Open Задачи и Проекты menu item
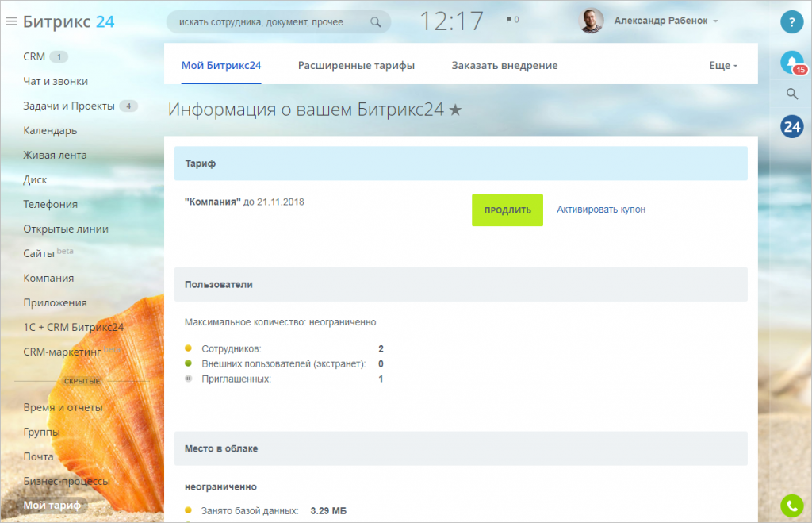 tap(69, 106)
